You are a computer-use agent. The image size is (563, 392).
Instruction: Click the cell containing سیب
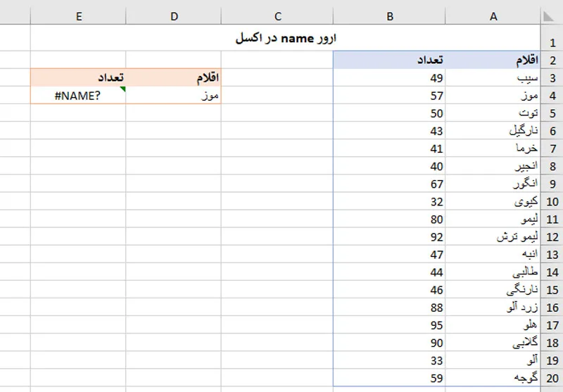coord(493,77)
